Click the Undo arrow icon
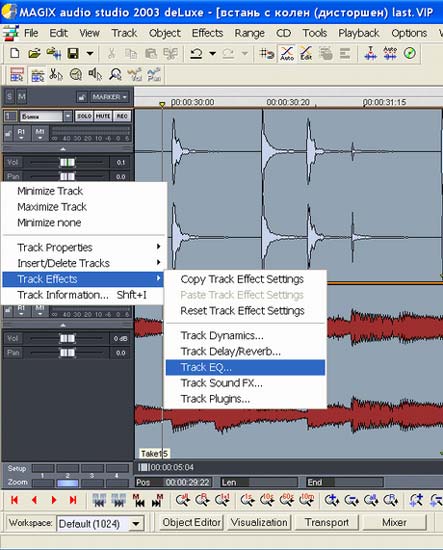 pyautogui.click(x=196, y=53)
